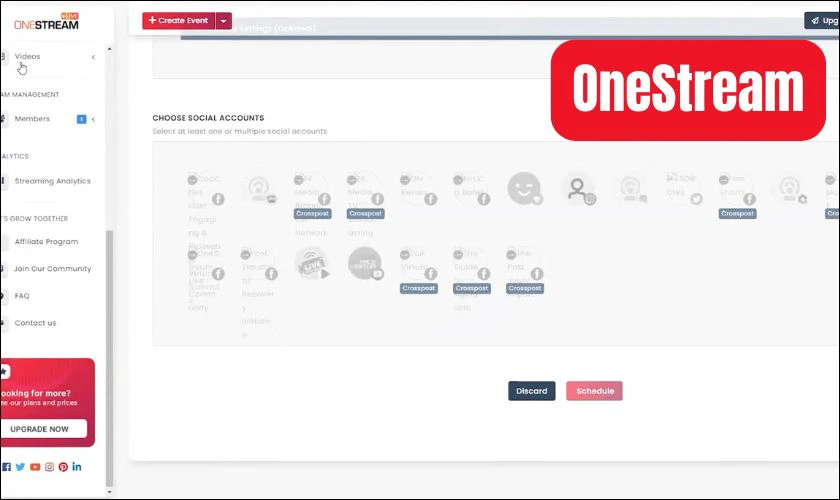
Task: Open OneStream's LinkedIn icon
Action: [x=77, y=467]
